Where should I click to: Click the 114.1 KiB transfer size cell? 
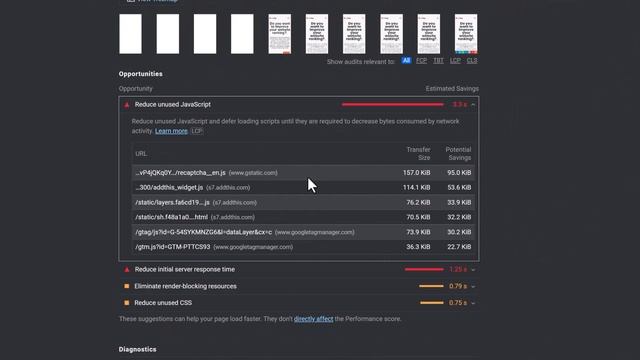tap(416, 187)
